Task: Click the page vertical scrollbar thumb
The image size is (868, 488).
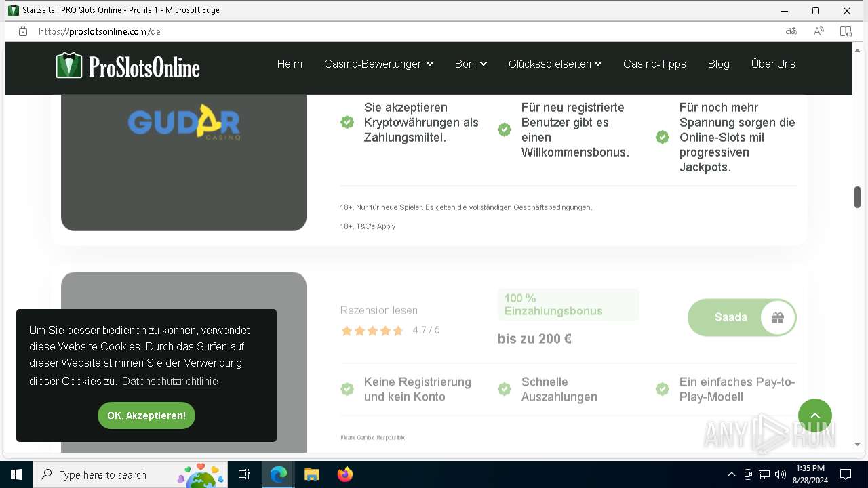Action: [x=857, y=197]
